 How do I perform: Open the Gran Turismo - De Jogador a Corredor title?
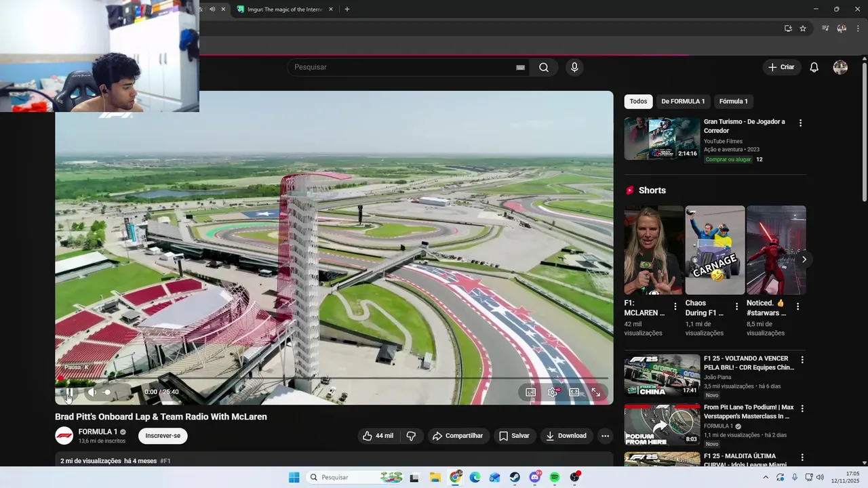(744, 126)
